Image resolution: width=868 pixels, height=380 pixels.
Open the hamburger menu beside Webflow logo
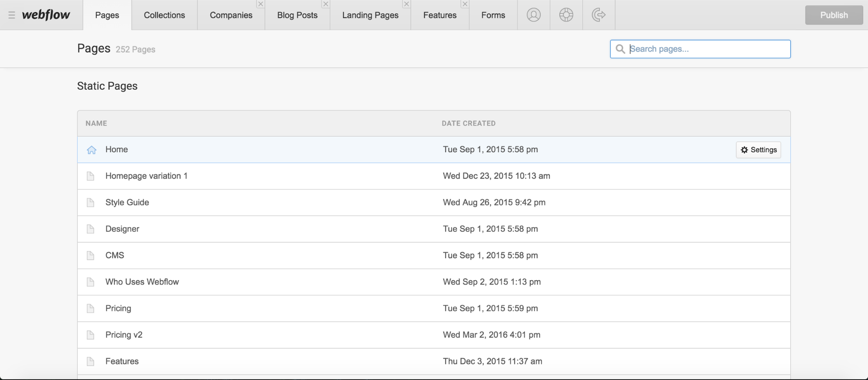pos(12,15)
